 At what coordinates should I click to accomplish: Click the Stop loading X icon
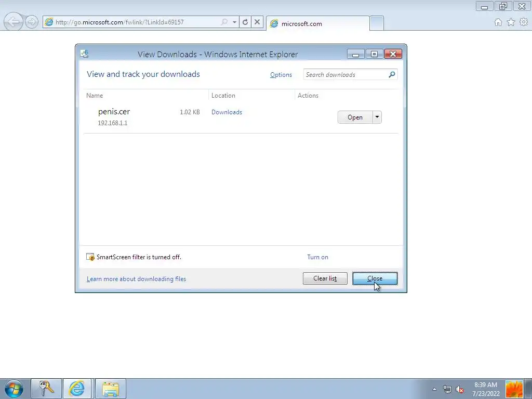coord(257,22)
